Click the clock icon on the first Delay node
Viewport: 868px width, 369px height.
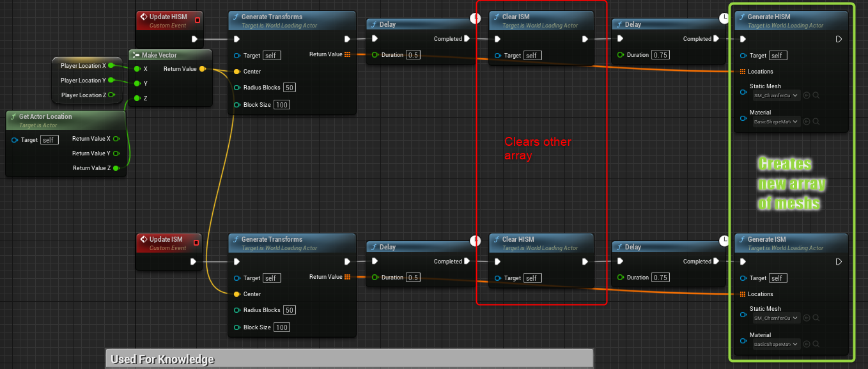tap(476, 19)
